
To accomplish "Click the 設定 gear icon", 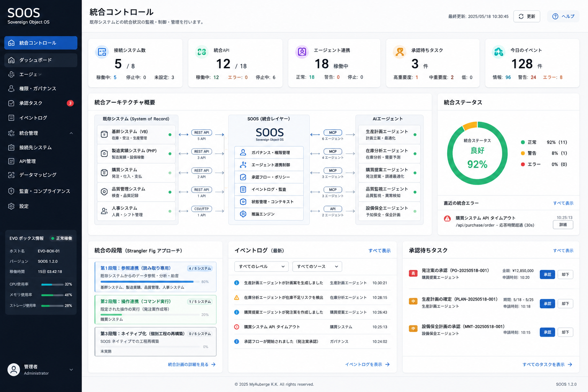I will [x=11, y=206].
